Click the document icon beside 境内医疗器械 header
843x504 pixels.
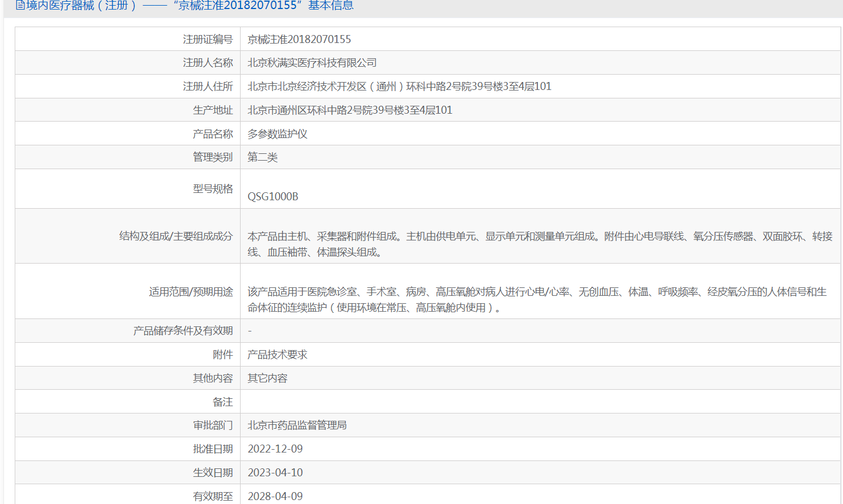(x=20, y=6)
